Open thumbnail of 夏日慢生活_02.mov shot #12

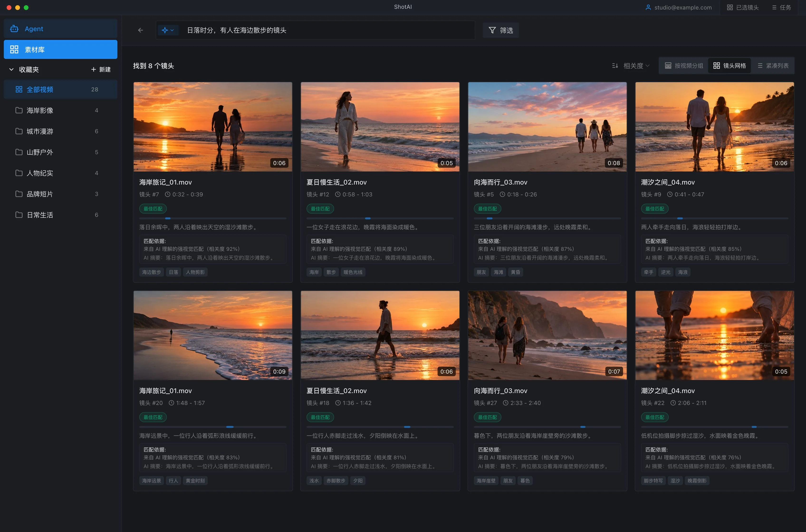[380, 127]
